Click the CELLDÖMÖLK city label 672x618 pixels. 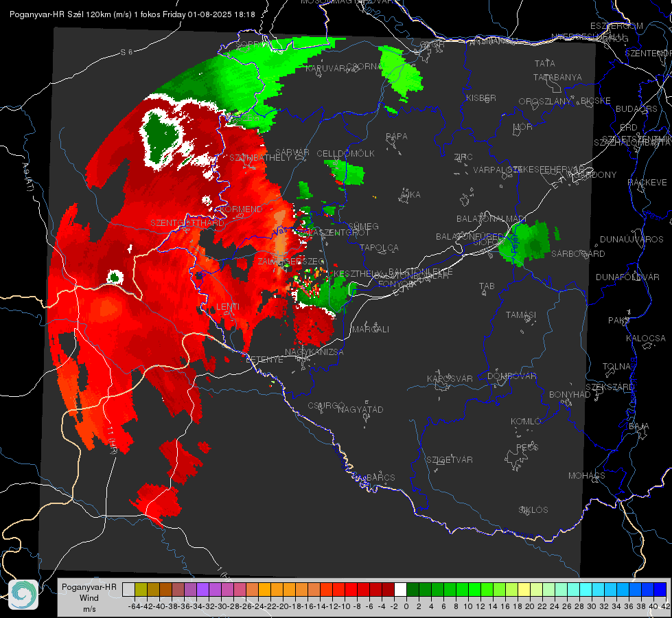pyautogui.click(x=345, y=154)
